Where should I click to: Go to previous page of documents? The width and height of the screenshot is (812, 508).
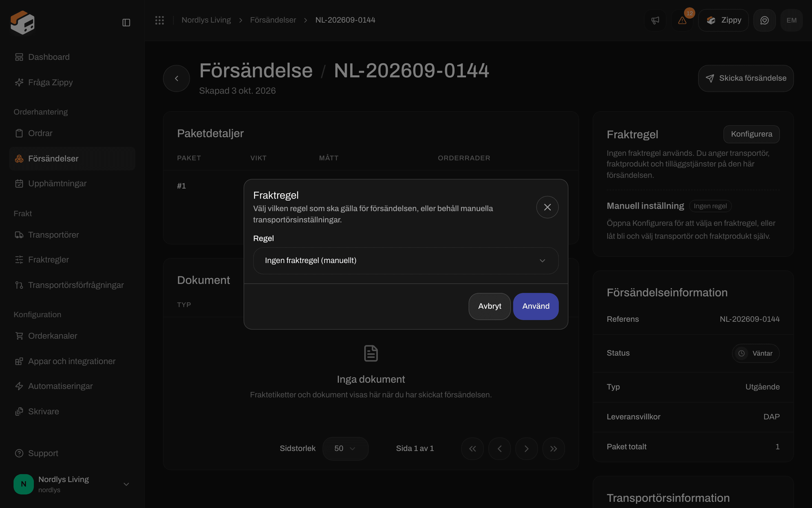pyautogui.click(x=500, y=448)
